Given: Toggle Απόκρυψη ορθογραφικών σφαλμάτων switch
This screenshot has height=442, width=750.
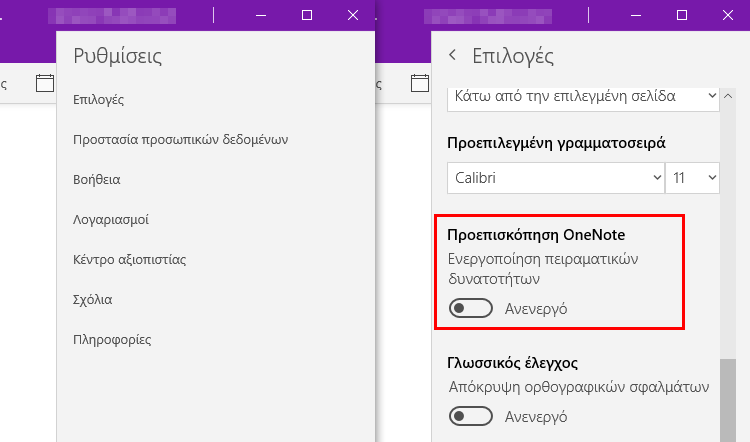Looking at the screenshot, I should click(471, 416).
